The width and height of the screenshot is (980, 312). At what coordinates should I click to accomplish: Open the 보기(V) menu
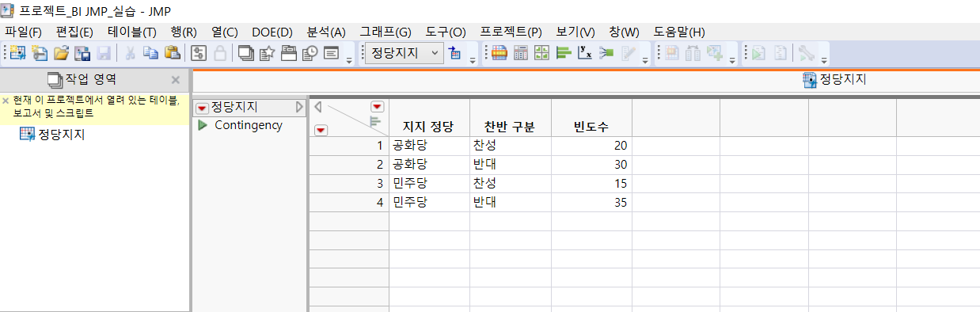coord(575,32)
